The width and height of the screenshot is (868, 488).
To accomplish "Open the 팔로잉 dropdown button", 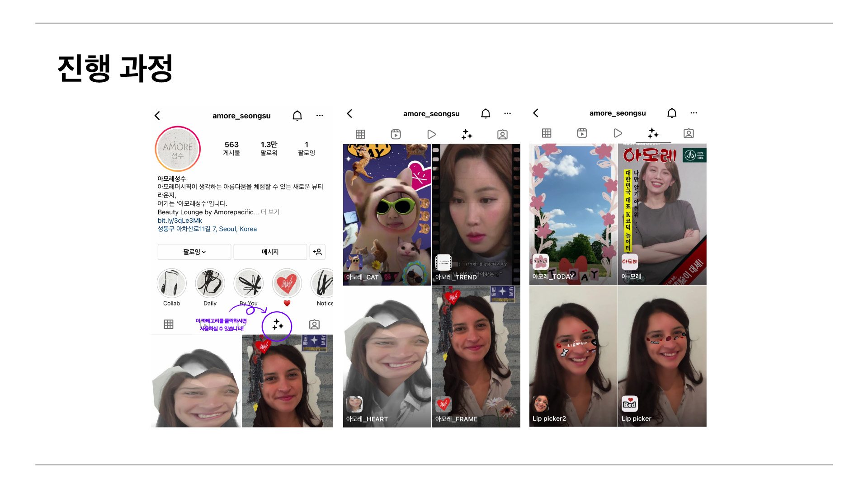I will tap(194, 252).
